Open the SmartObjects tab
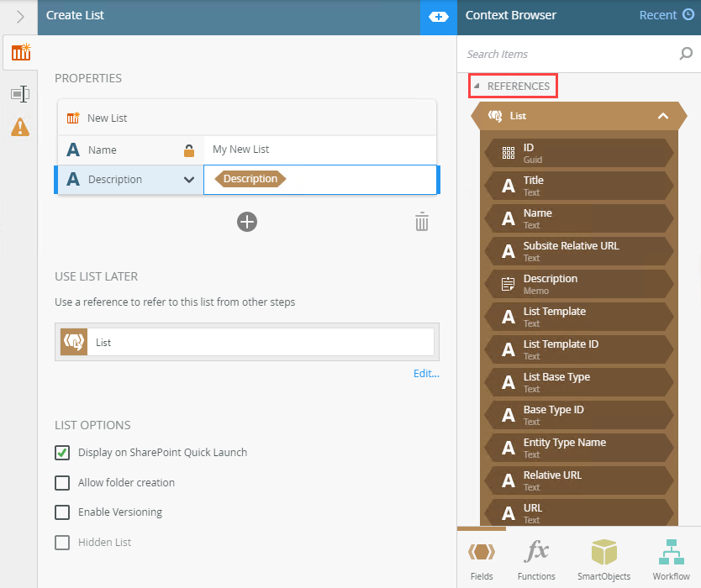This screenshot has width=701, height=588. coord(603,560)
